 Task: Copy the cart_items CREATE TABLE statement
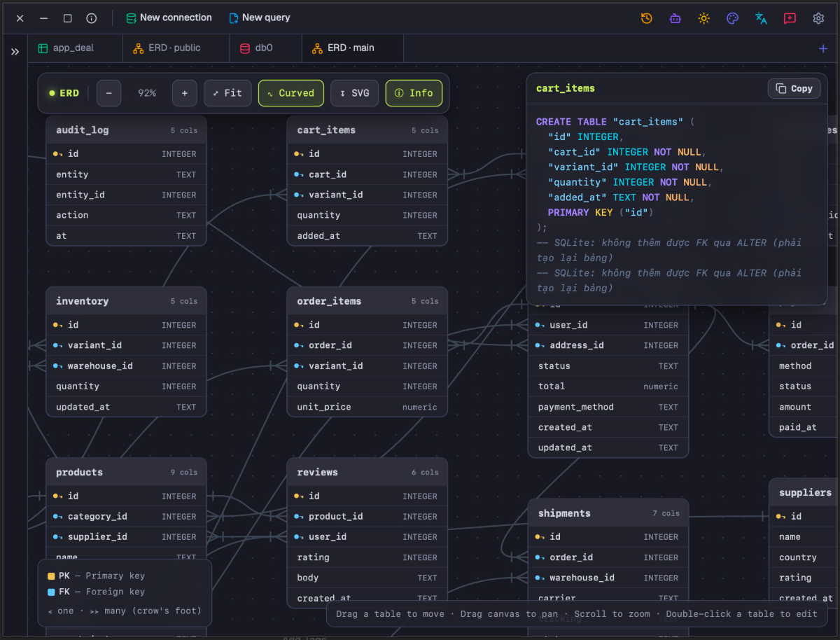(x=794, y=88)
